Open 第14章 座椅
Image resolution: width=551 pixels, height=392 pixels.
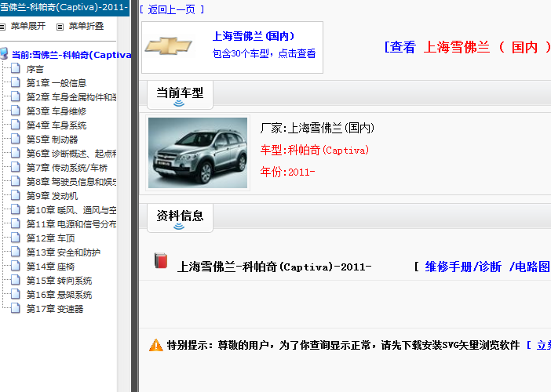[x=51, y=267]
